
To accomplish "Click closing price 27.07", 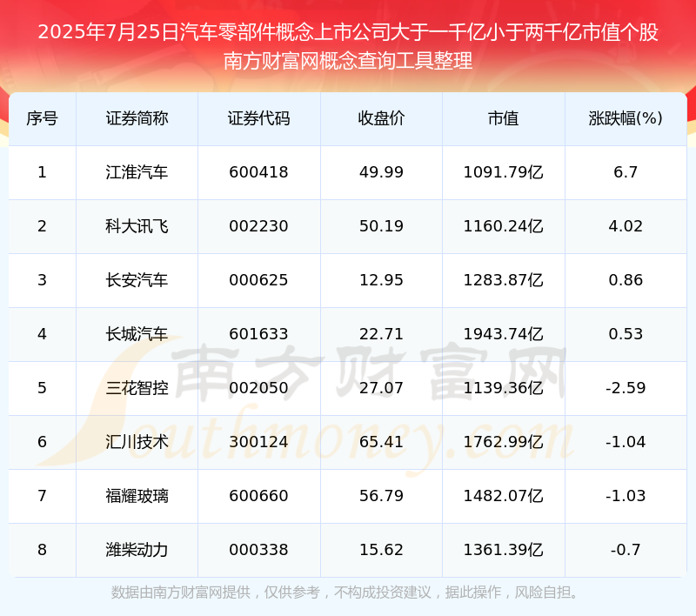I will pyautogui.click(x=381, y=388).
